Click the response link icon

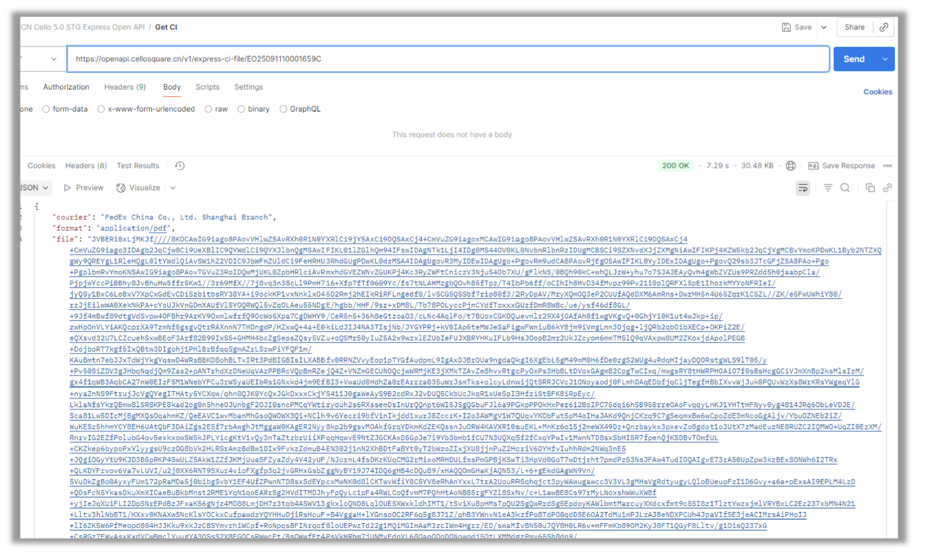pyautogui.click(x=887, y=188)
